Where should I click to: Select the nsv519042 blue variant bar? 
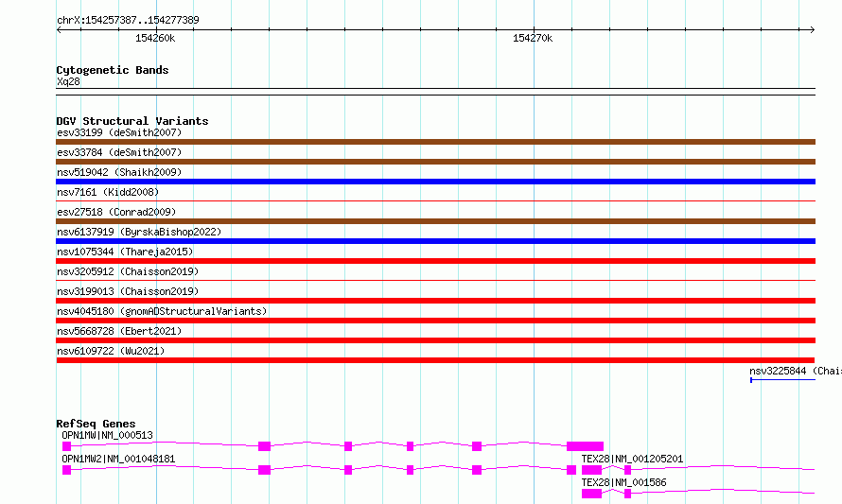[x=435, y=182]
